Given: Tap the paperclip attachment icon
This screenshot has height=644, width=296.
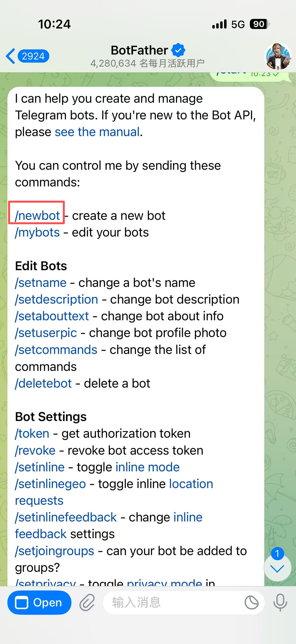Looking at the screenshot, I should coord(87,602).
